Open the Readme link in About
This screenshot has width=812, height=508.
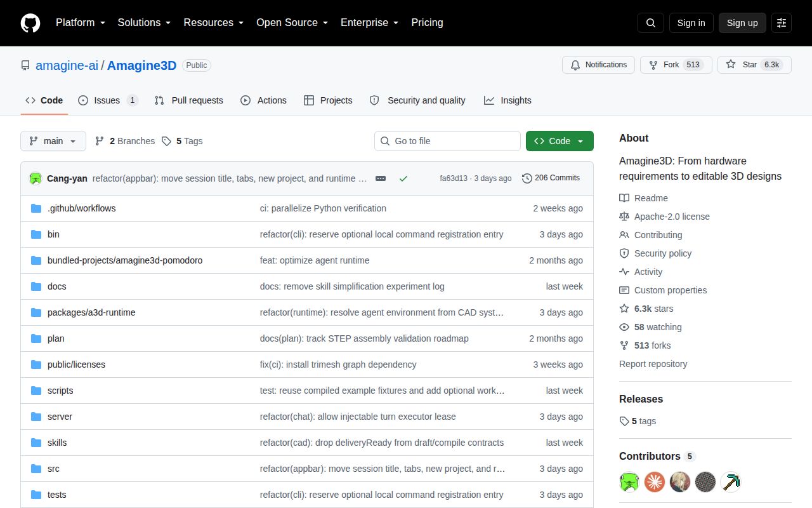coord(643,198)
